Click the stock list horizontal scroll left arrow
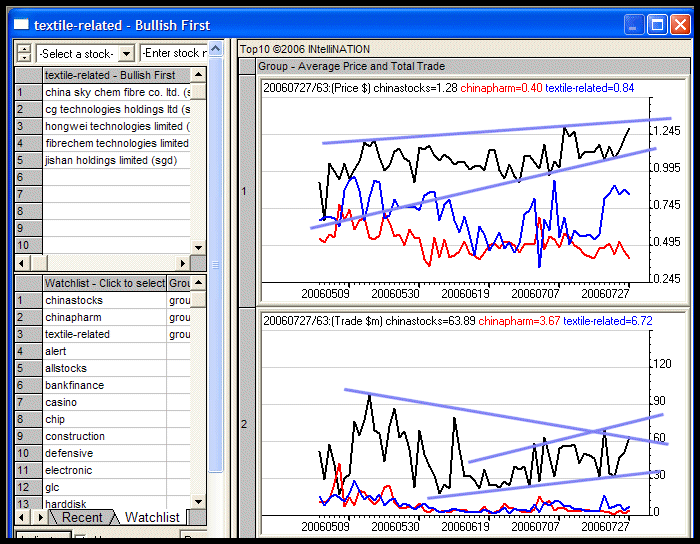This screenshot has width=700, height=544. point(22,263)
